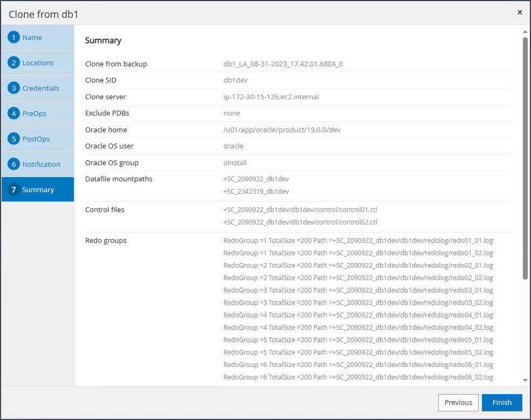The image size is (531, 420).
Task: Select the Summary step
Action: pos(38,190)
